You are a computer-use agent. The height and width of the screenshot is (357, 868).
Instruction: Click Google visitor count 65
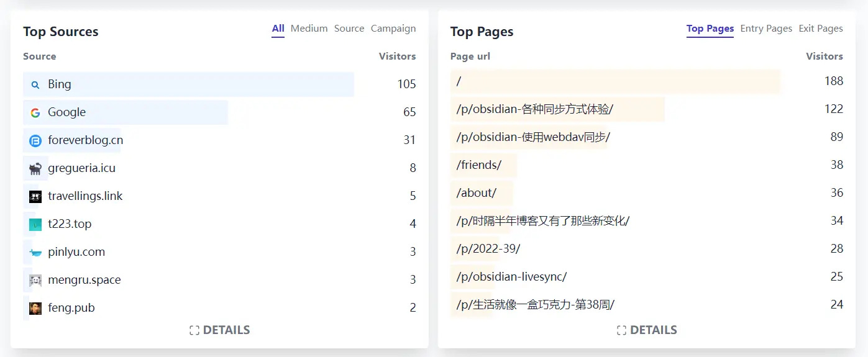tap(409, 112)
